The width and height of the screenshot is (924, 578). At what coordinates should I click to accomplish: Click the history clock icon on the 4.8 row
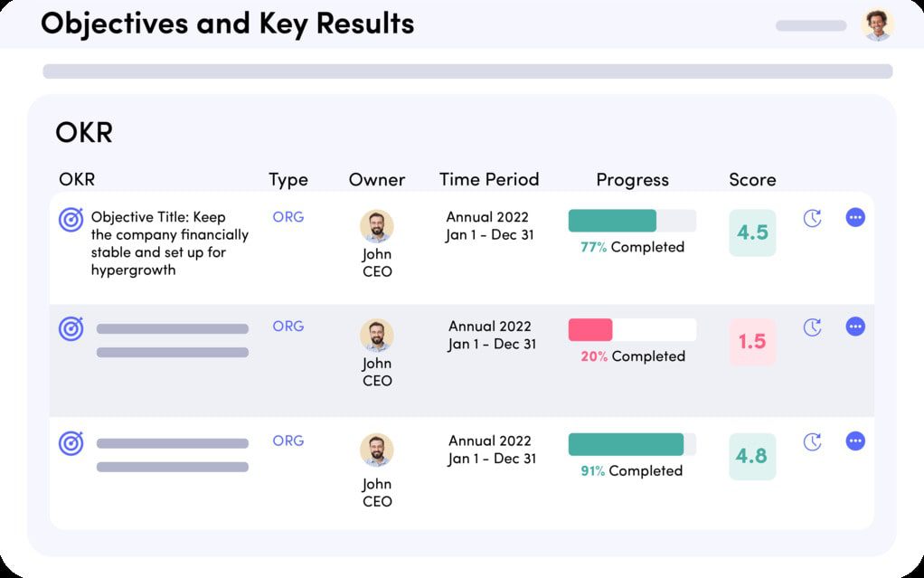(x=812, y=441)
